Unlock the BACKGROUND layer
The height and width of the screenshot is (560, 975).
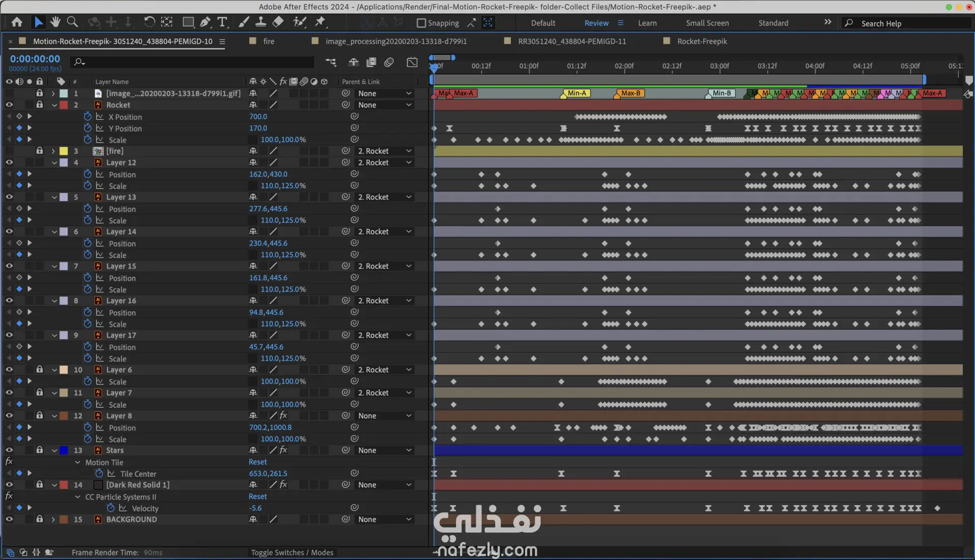39,519
